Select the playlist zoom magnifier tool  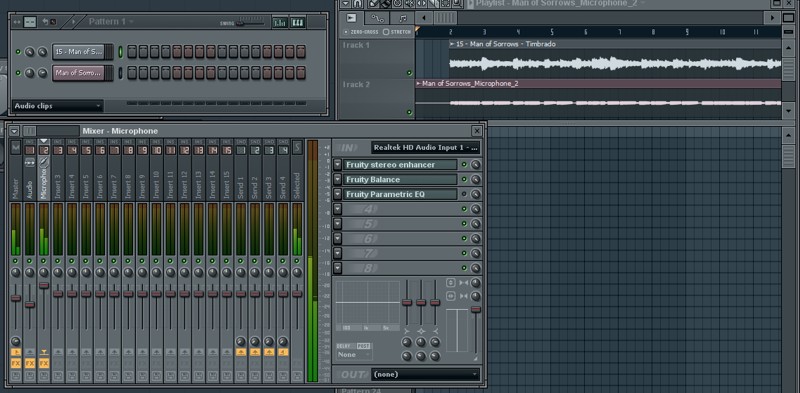[x=457, y=4]
